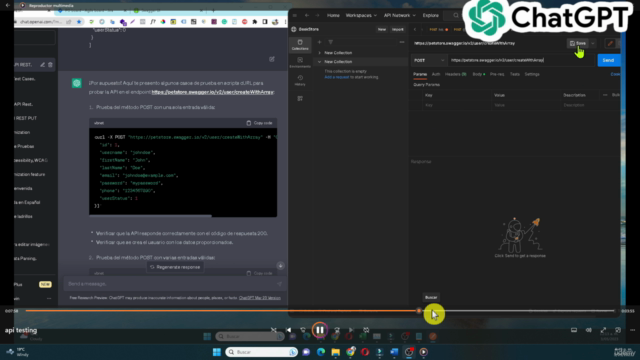This screenshot has height=360, width=640.
Task: Click the edit message icon in ChatGPT conversation
Action: click(x=272, y=59)
